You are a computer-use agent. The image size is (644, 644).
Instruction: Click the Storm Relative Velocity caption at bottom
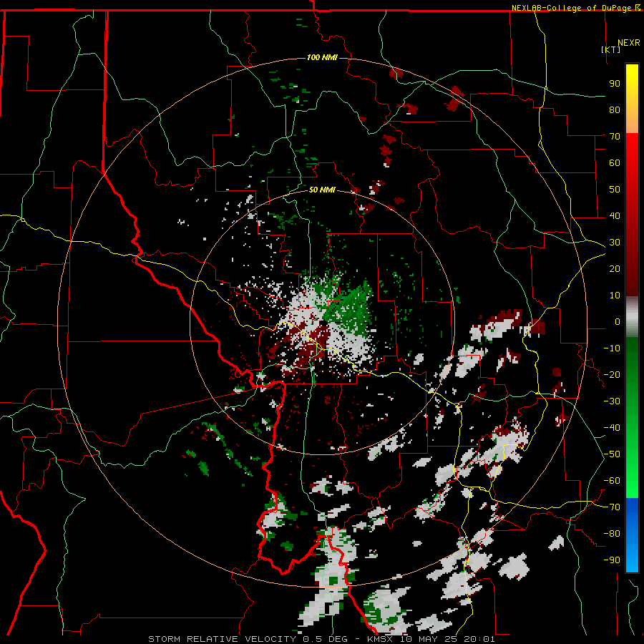click(321, 639)
